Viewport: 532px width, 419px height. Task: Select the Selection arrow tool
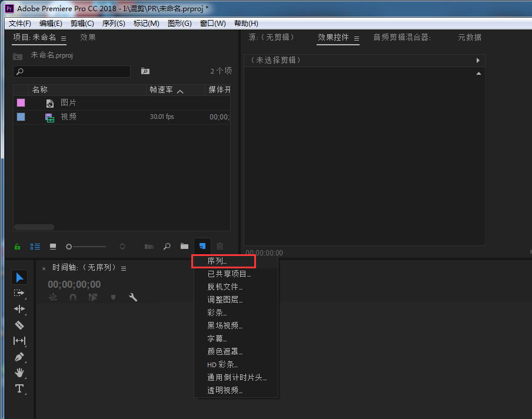[x=19, y=278]
